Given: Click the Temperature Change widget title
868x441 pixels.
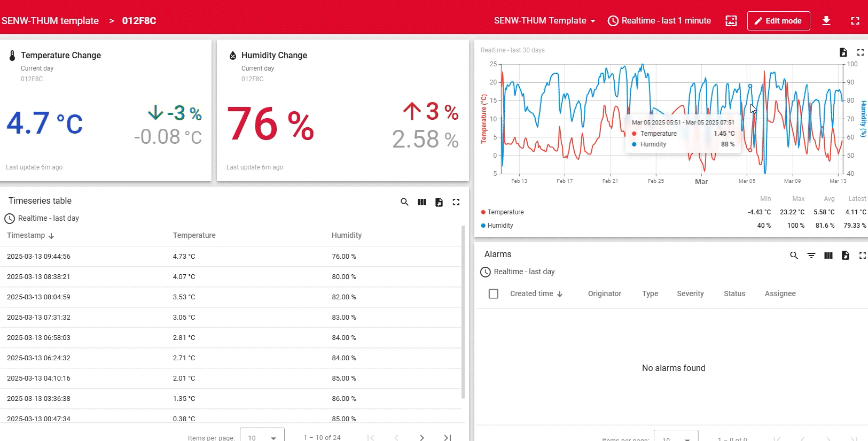Looking at the screenshot, I should pos(61,55).
